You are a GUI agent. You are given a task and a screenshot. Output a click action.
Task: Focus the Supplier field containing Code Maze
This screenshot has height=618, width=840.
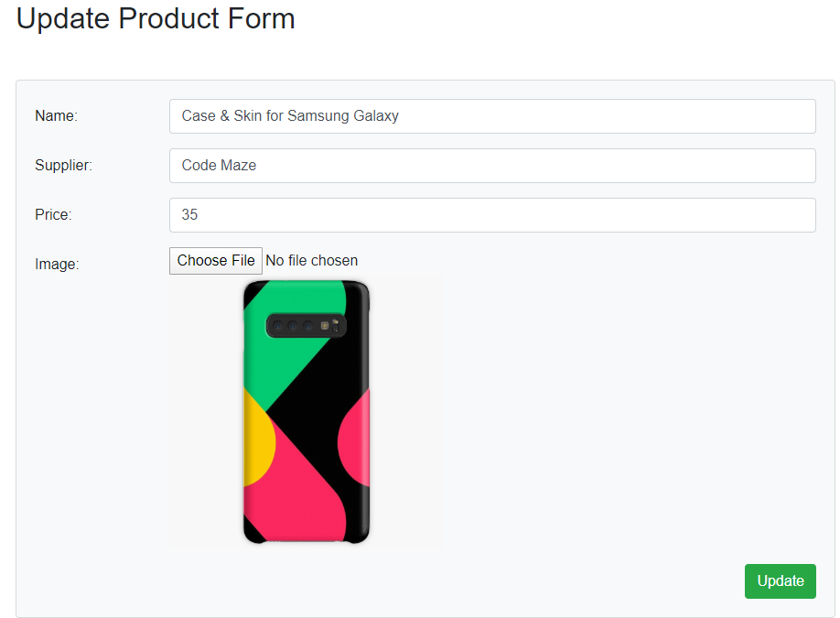point(492,166)
